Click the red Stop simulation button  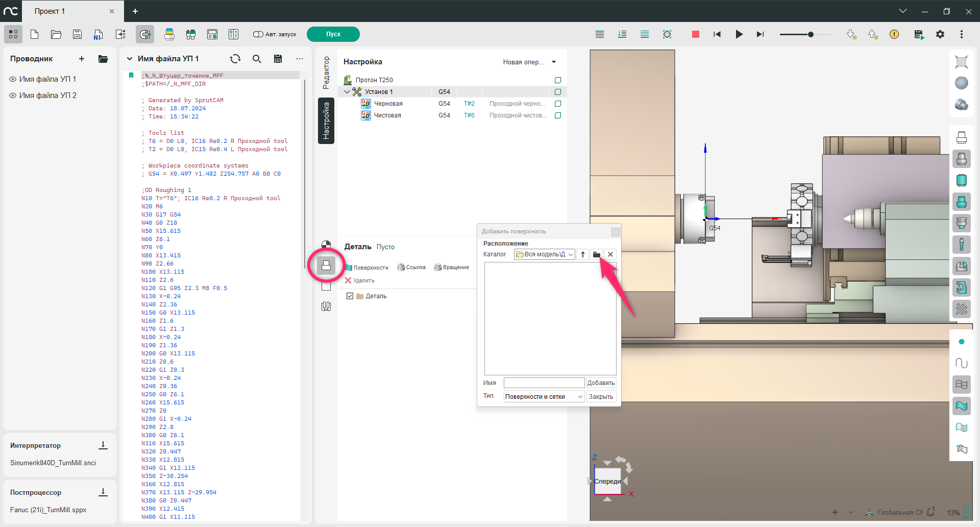point(695,34)
